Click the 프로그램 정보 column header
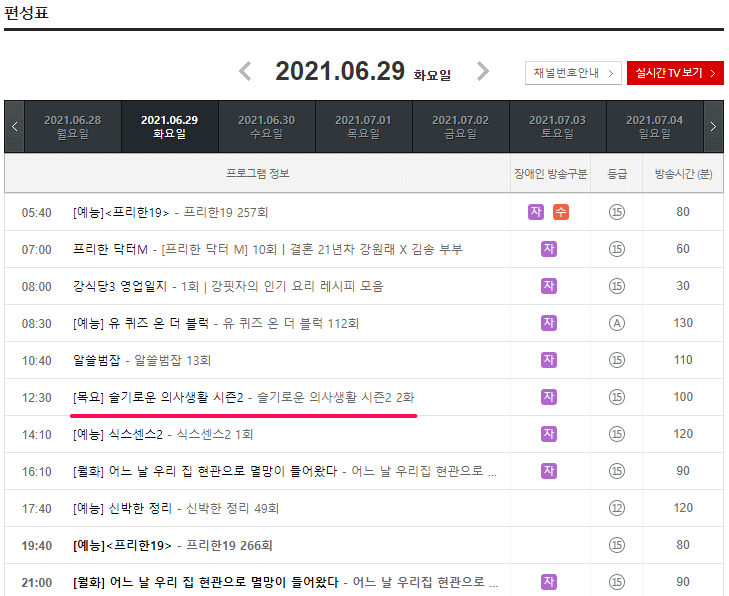The width and height of the screenshot is (729, 596). (258, 173)
